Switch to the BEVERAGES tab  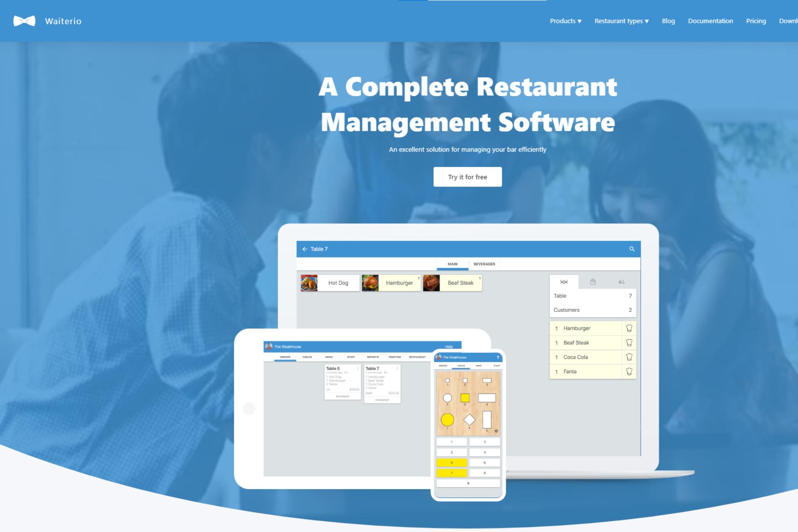(x=484, y=264)
